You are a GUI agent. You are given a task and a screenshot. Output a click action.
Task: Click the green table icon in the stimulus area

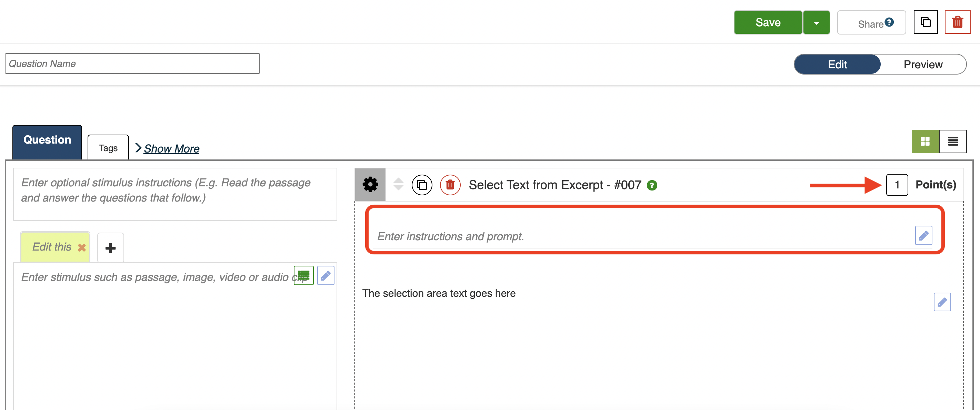[303, 275]
